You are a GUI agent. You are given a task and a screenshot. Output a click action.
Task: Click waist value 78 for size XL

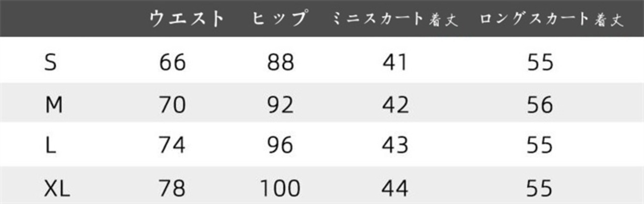click(173, 189)
